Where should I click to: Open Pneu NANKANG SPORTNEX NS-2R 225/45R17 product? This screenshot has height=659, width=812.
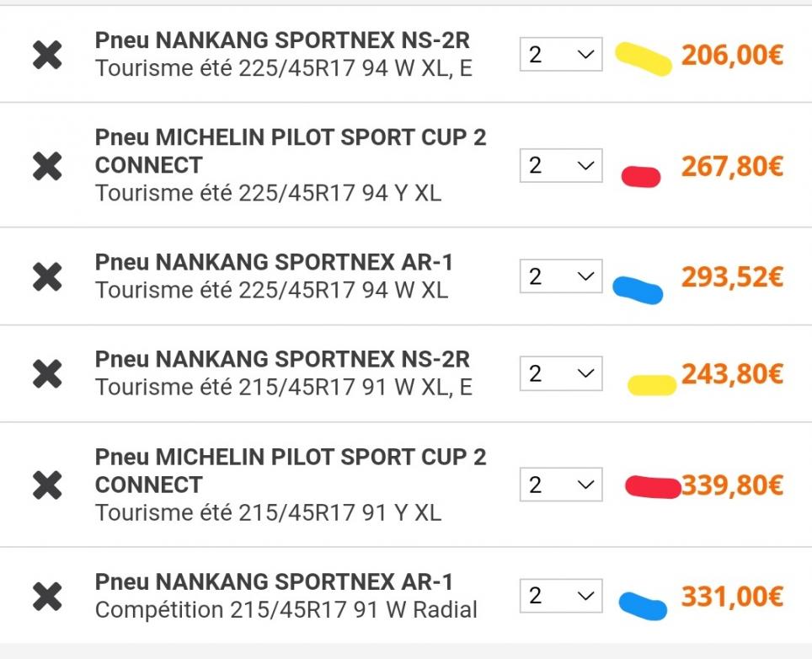[282, 40]
